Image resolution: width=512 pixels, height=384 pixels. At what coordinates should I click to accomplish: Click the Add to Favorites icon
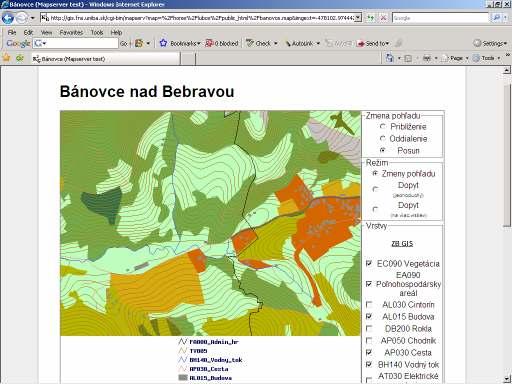tap(20, 58)
